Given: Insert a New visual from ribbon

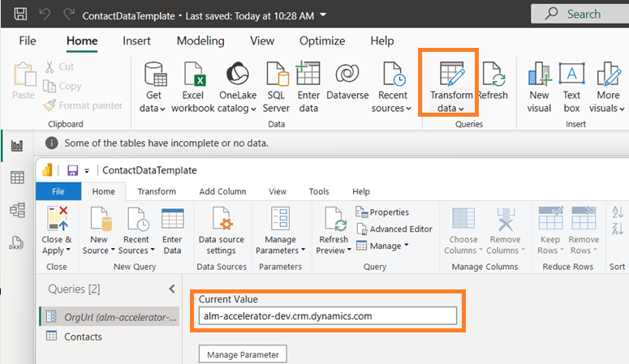Looking at the screenshot, I should coord(539,75).
